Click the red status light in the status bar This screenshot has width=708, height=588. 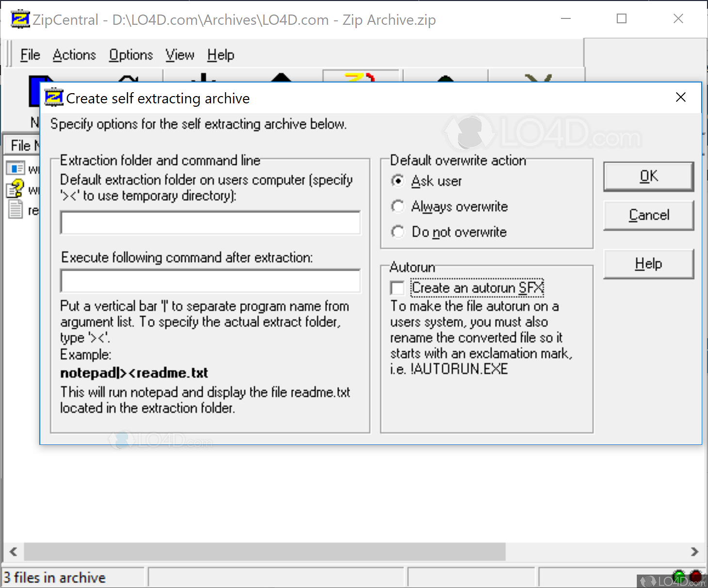(696, 576)
